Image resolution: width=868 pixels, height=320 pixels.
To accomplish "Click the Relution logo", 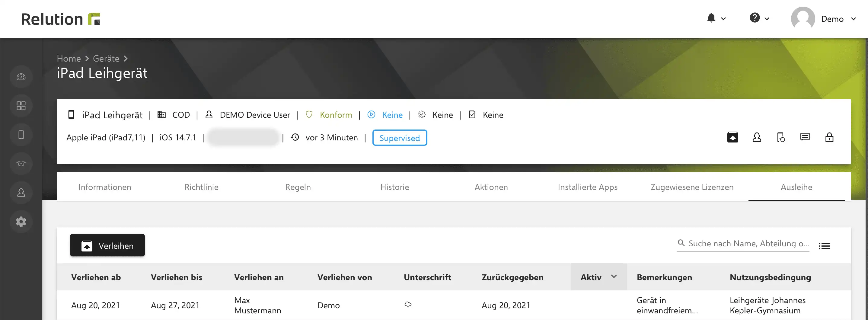I will pos(61,19).
